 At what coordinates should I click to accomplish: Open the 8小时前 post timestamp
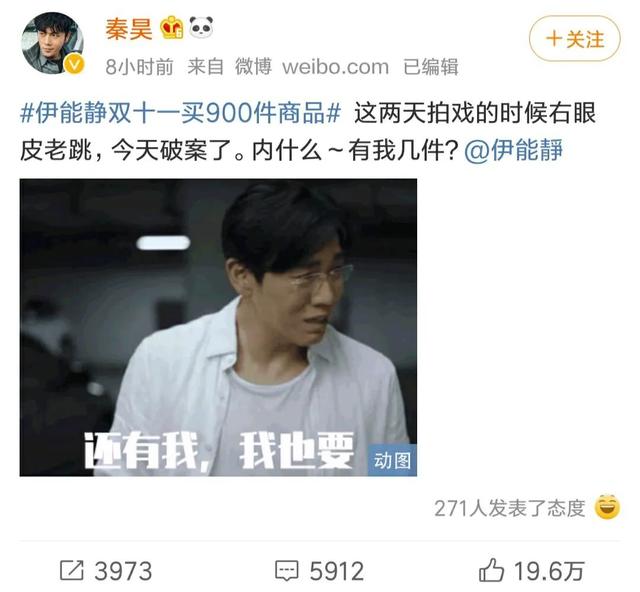click(x=139, y=67)
